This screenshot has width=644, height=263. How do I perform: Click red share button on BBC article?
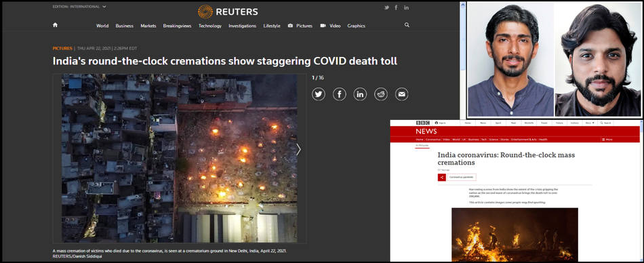(x=441, y=177)
